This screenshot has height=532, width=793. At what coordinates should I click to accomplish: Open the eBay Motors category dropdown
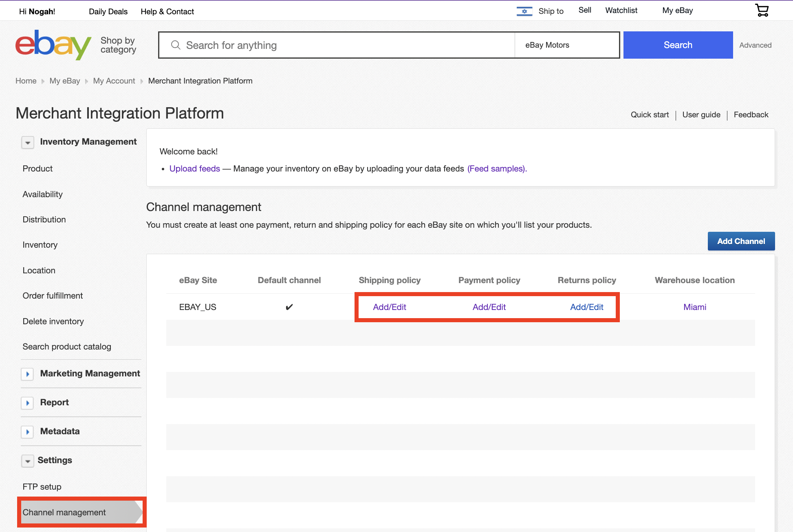pyautogui.click(x=567, y=45)
